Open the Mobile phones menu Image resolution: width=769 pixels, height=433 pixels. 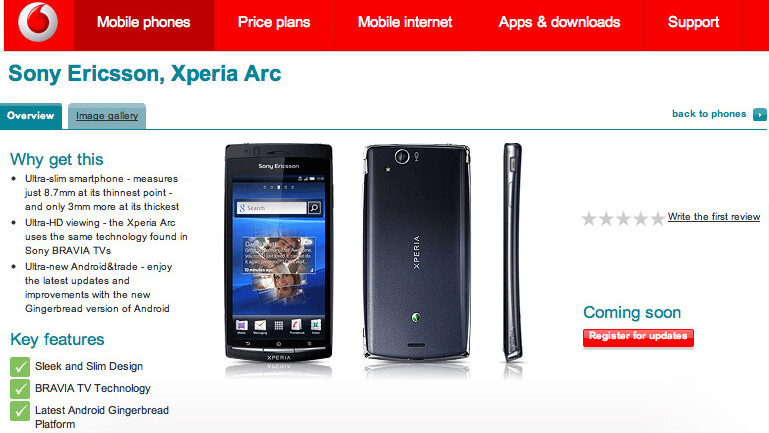(x=144, y=23)
